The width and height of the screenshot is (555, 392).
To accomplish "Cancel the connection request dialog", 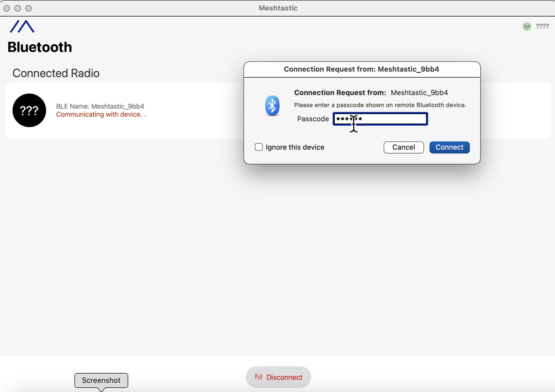I will coord(404,147).
